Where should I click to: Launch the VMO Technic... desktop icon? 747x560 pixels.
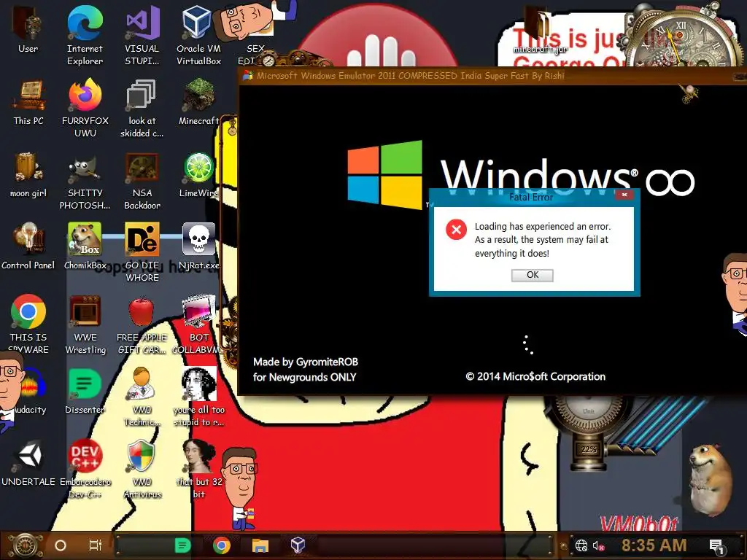coord(142,396)
